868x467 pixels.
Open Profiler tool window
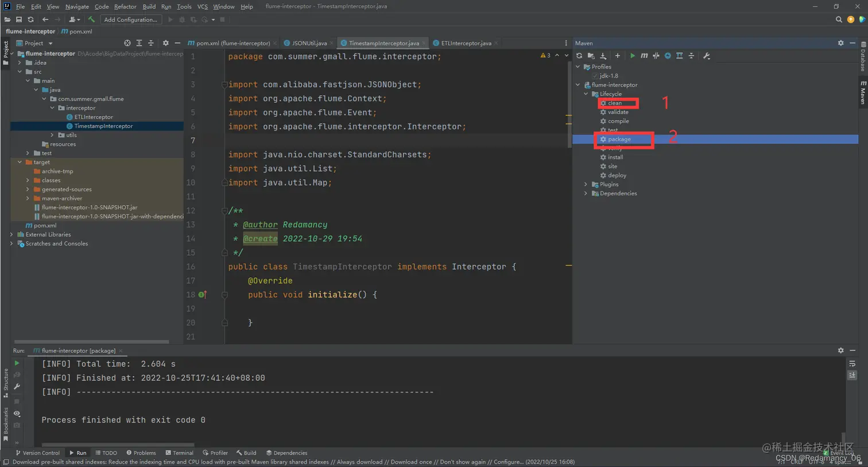215,453
